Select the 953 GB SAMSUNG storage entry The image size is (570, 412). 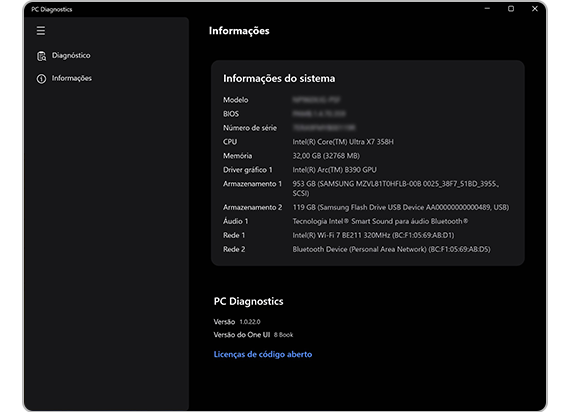tap(396, 188)
